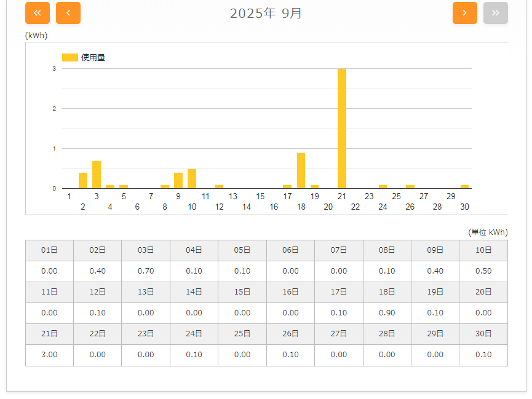532x399 pixels.
Task: Click the 2025年 9月 month title
Action: click(266, 13)
